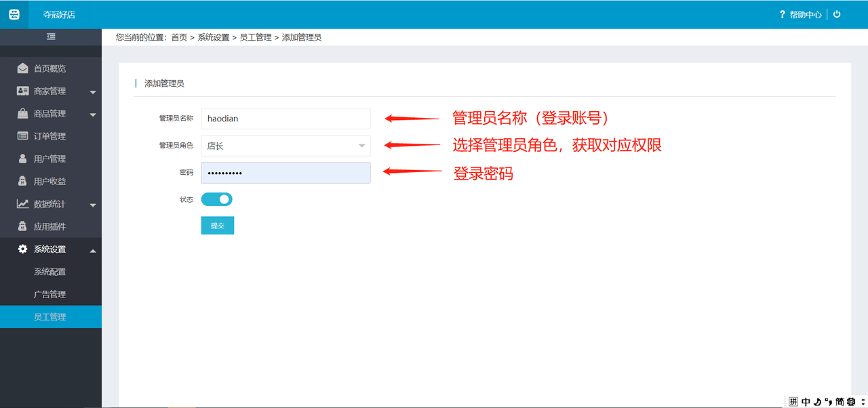Collapse sidebar with the hamburger menu icon

(51, 37)
